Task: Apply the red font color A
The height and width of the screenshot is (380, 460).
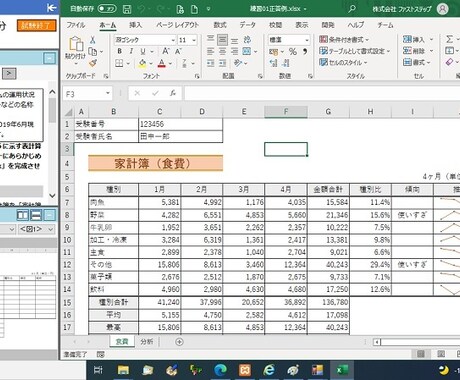Action: click(x=162, y=63)
